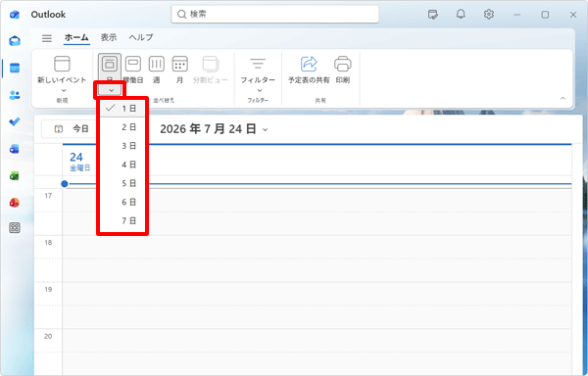Open the My Day icon in the title bar
The image size is (588, 376).
pos(433,15)
